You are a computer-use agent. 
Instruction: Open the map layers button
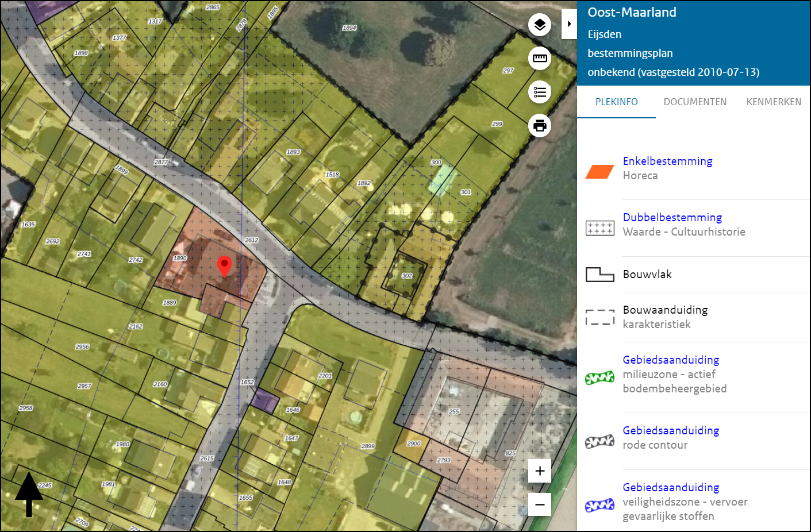click(x=540, y=25)
